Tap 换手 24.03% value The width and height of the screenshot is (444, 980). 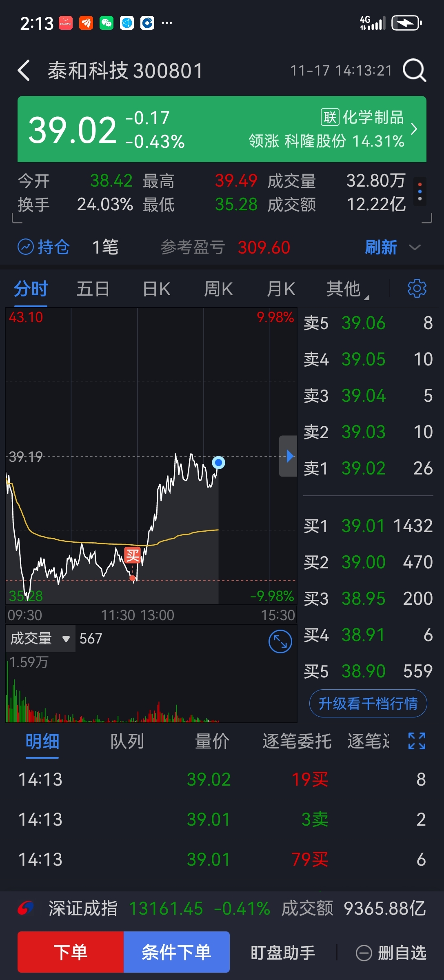pos(105,204)
